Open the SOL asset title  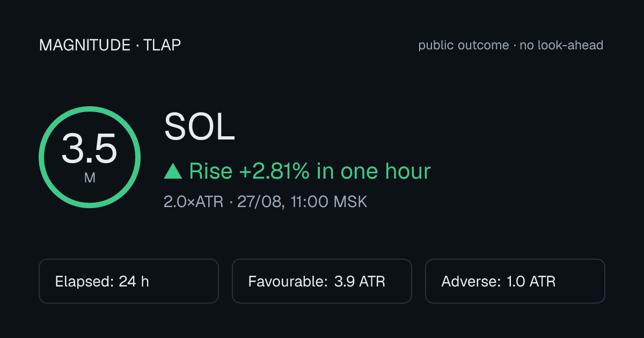[200, 128]
